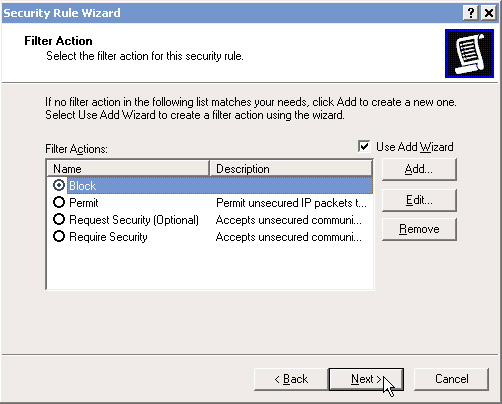
Task: Sort by the Description column header
Action: coord(291,169)
